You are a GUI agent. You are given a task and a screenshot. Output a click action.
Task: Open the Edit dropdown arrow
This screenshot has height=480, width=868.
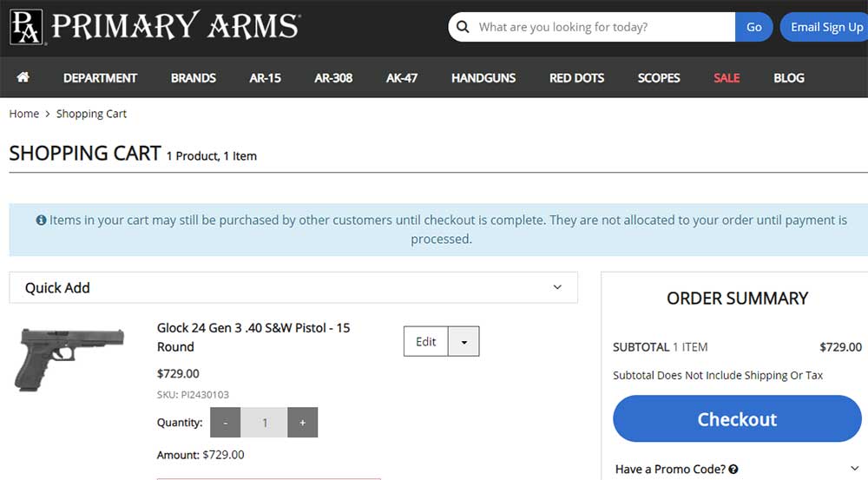[x=464, y=342]
